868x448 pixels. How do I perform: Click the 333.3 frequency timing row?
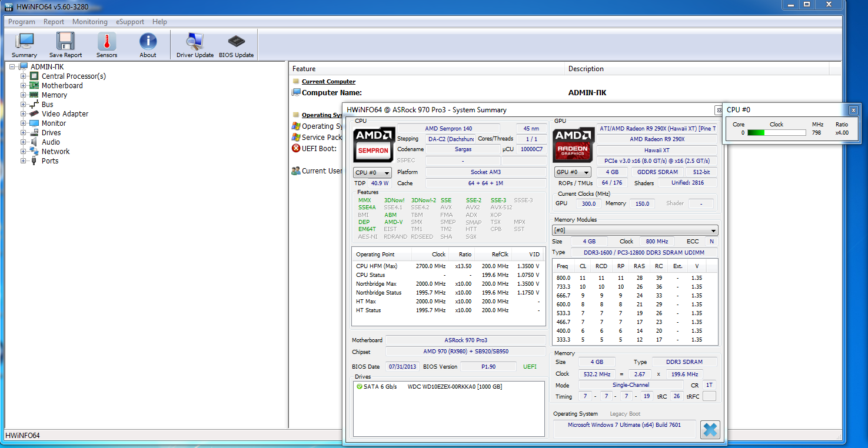(x=634, y=340)
